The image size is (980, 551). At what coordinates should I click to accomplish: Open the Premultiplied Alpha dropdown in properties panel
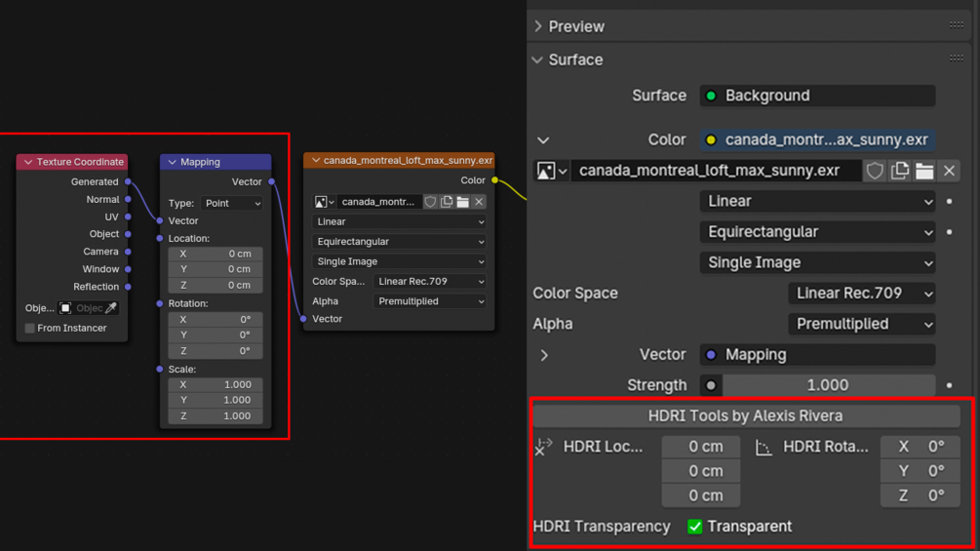[x=861, y=324]
